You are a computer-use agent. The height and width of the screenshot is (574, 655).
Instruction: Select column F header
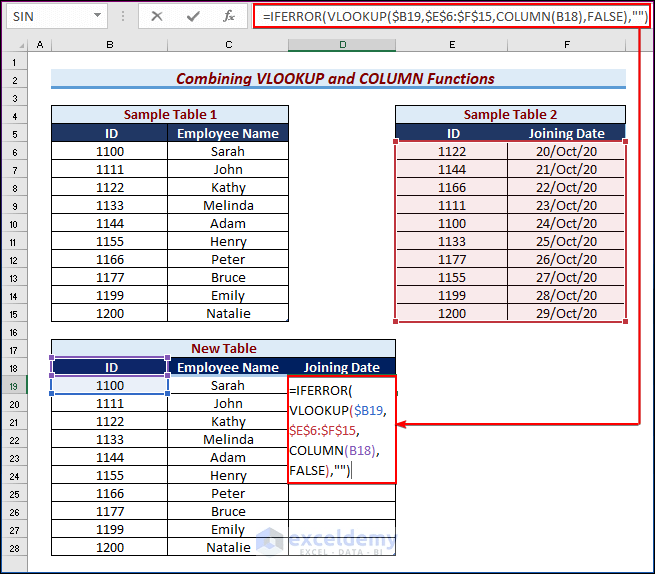pyautogui.click(x=566, y=45)
